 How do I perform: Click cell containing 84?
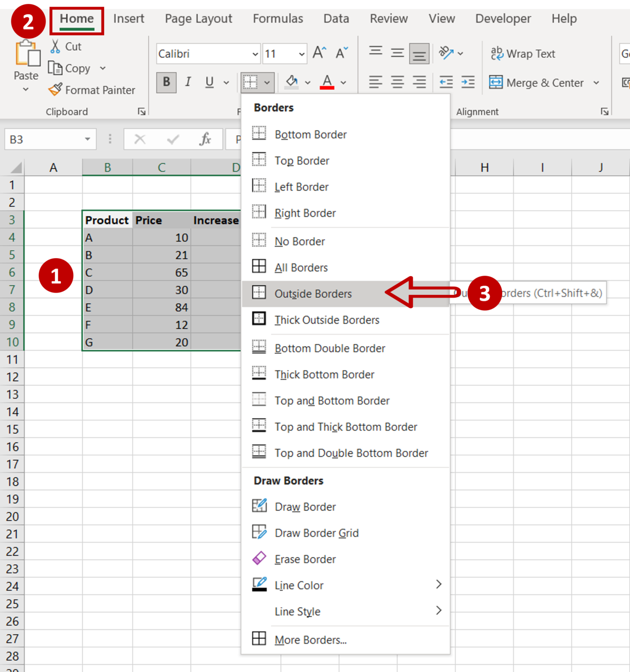(x=161, y=307)
